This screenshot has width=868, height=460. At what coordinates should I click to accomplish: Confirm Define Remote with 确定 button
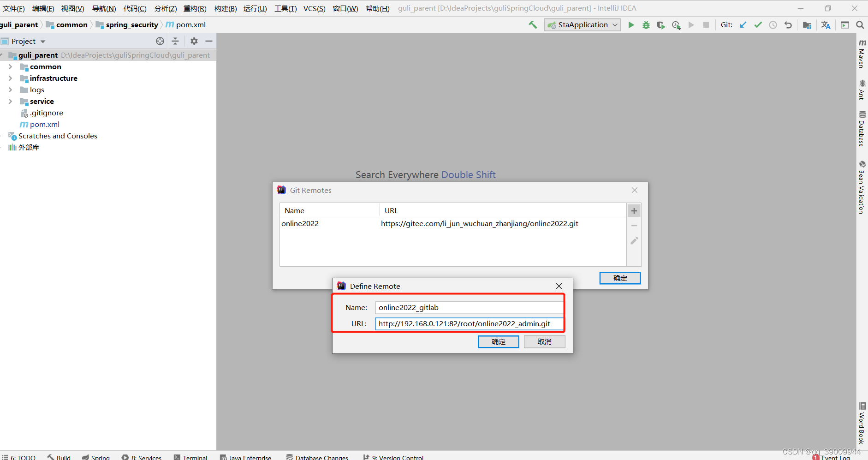499,342
